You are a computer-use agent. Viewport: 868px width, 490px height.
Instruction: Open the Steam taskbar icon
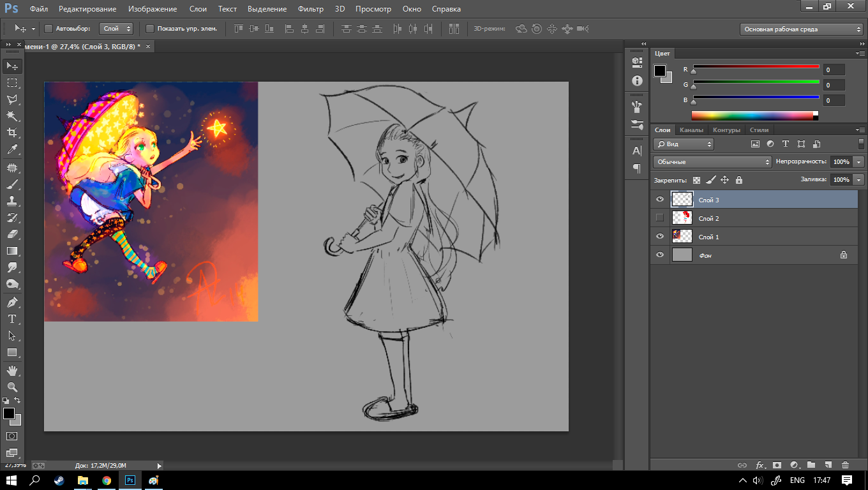point(59,480)
